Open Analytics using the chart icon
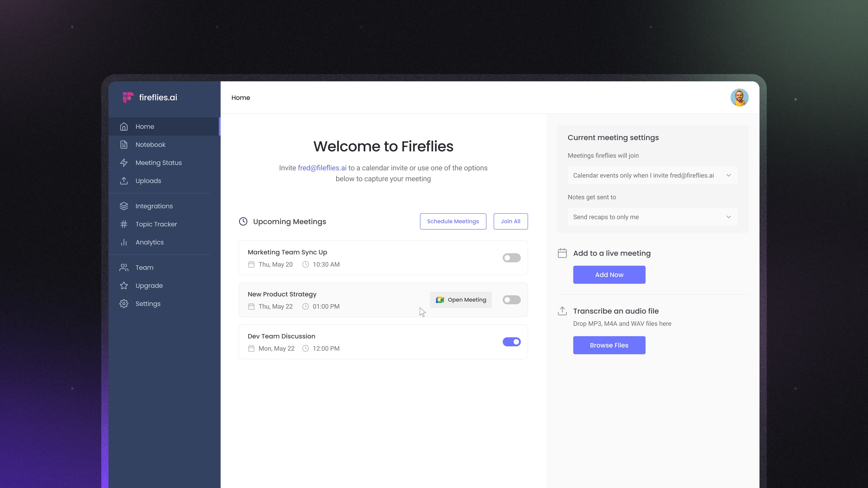The width and height of the screenshot is (868, 488). click(124, 242)
